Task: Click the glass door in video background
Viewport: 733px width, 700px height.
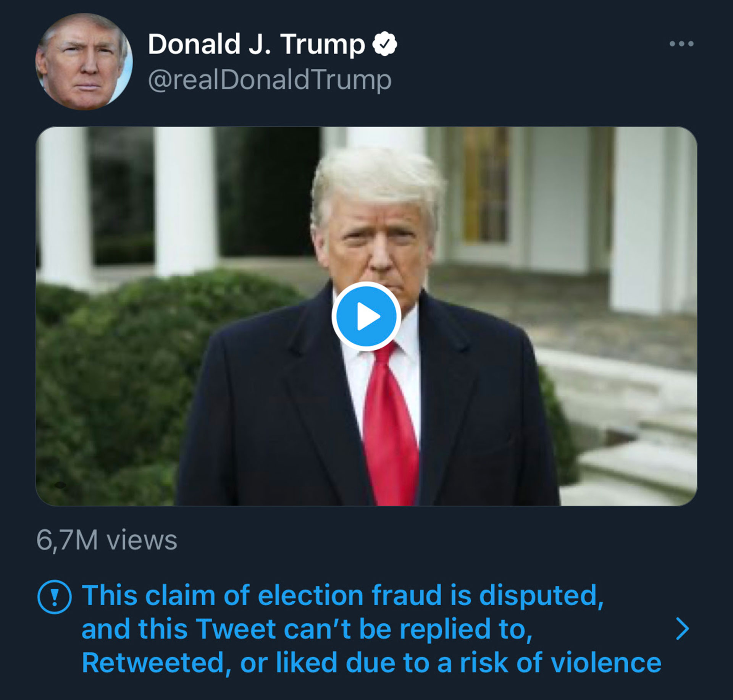Action: point(485,187)
